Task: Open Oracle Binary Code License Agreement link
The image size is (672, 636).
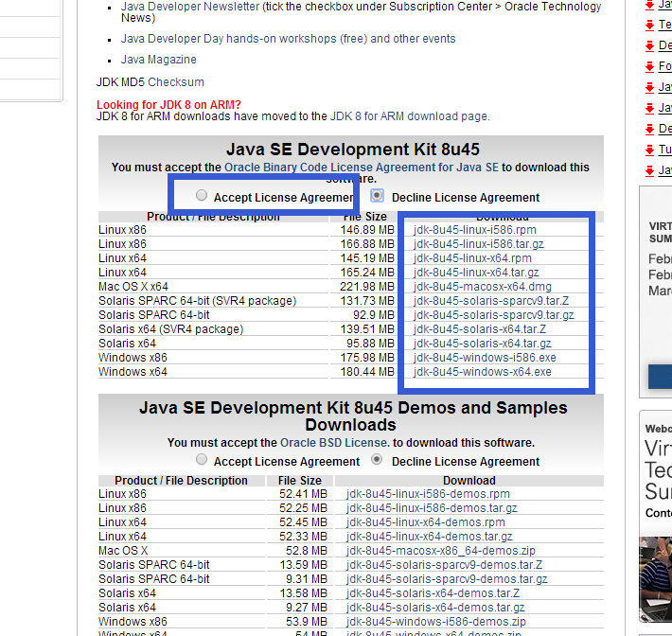Action: point(362,168)
